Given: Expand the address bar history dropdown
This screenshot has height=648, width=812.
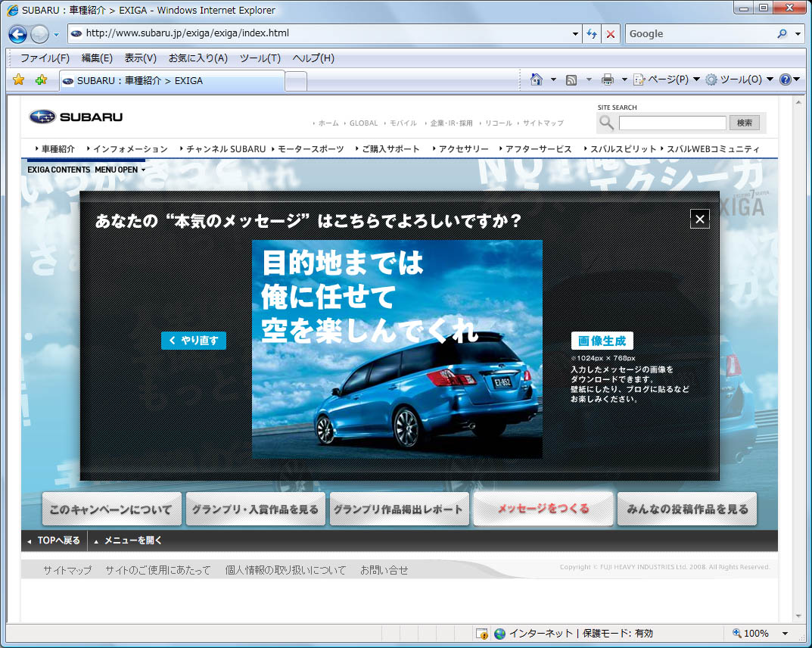Looking at the screenshot, I should (x=575, y=33).
